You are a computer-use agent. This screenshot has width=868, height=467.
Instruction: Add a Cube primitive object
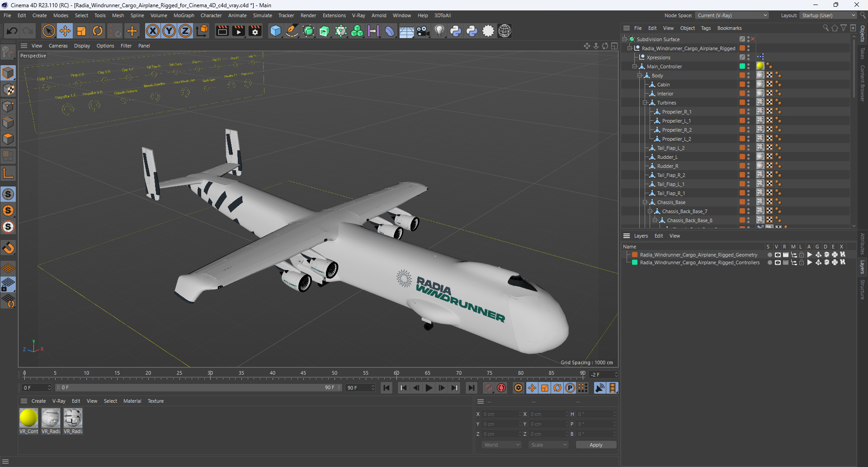click(x=275, y=31)
